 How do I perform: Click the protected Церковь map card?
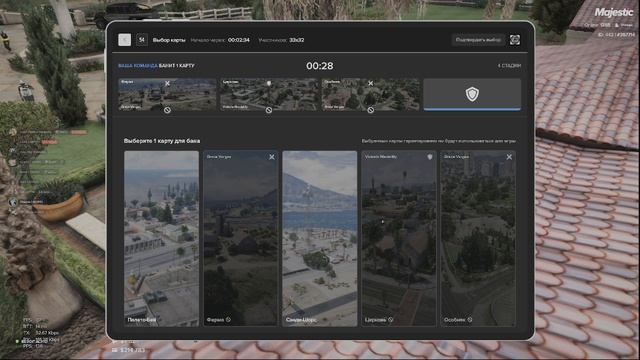(x=399, y=238)
